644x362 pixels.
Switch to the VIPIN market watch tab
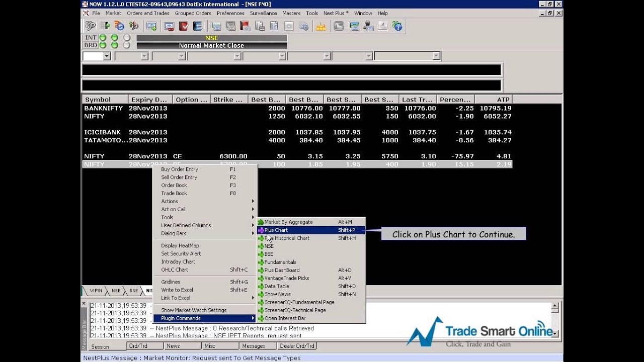95,291
